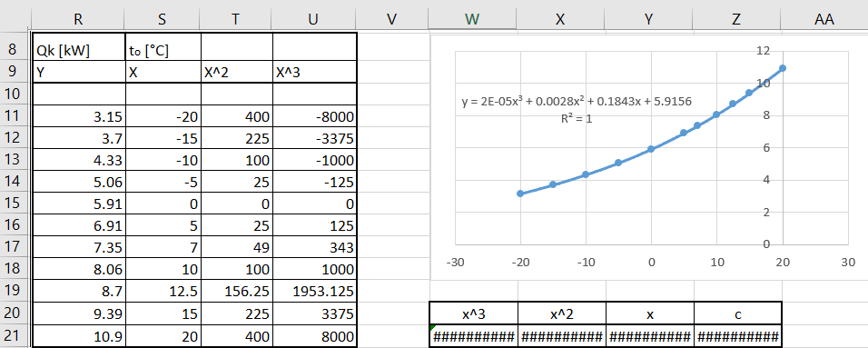The image size is (868, 348).
Task: Click the overflowed ##### cell under c
Action: click(x=737, y=336)
